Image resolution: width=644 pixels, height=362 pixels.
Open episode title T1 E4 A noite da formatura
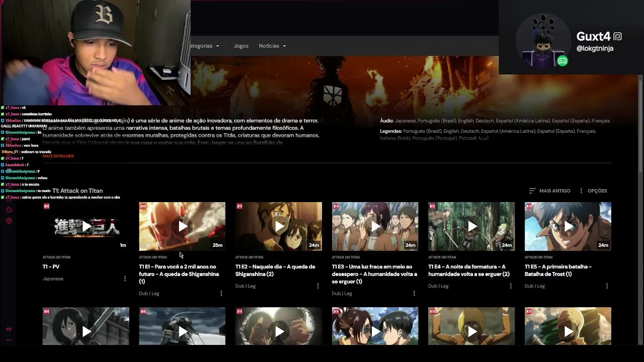[x=469, y=270]
